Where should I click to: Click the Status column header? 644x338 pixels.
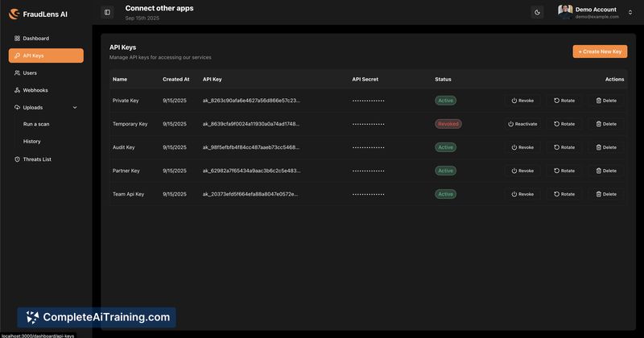[443, 79]
